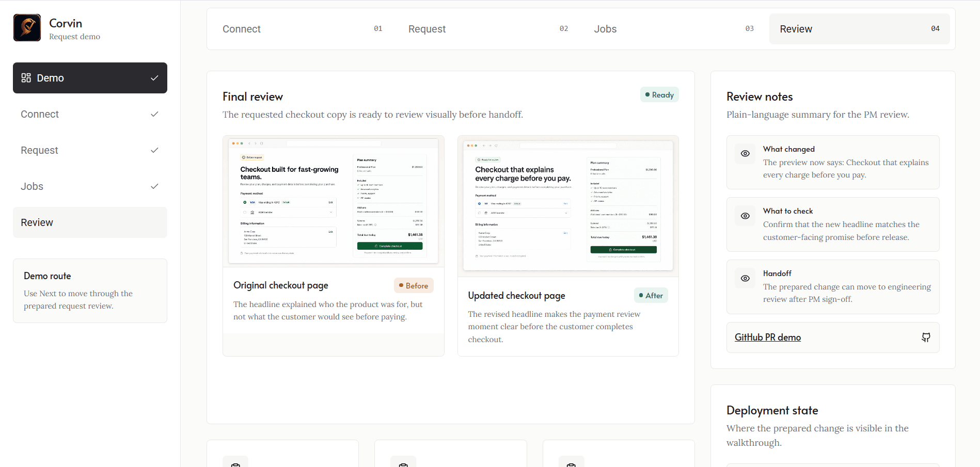Click the Original checkout page title
980x467 pixels.
pyautogui.click(x=281, y=285)
